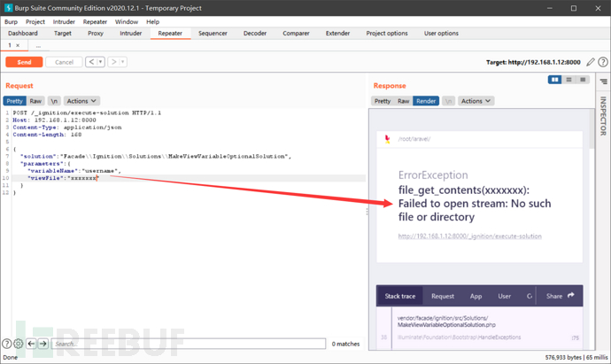Viewport: 611px width, 364px height.
Task: Click the Laravel Ignition logo icon
Action: [x=387, y=139]
